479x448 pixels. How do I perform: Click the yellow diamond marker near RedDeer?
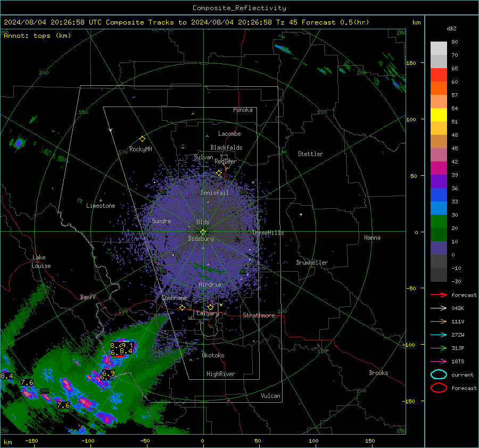tap(219, 173)
